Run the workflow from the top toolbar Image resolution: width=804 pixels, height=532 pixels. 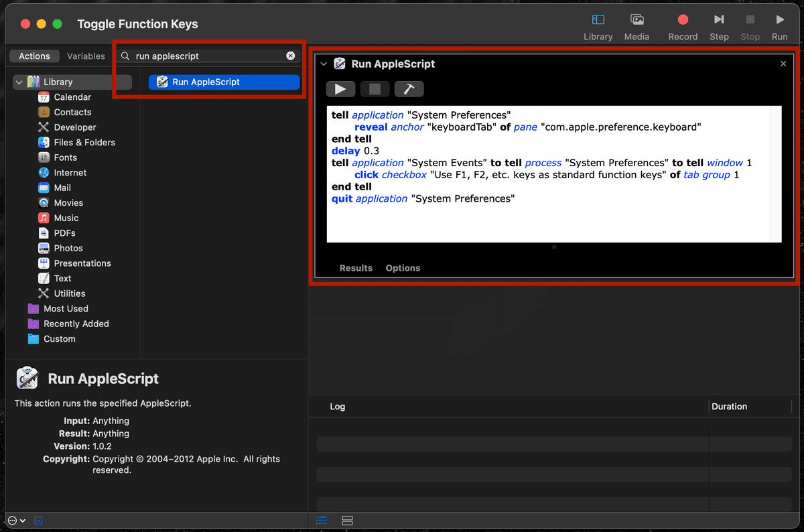(779, 25)
